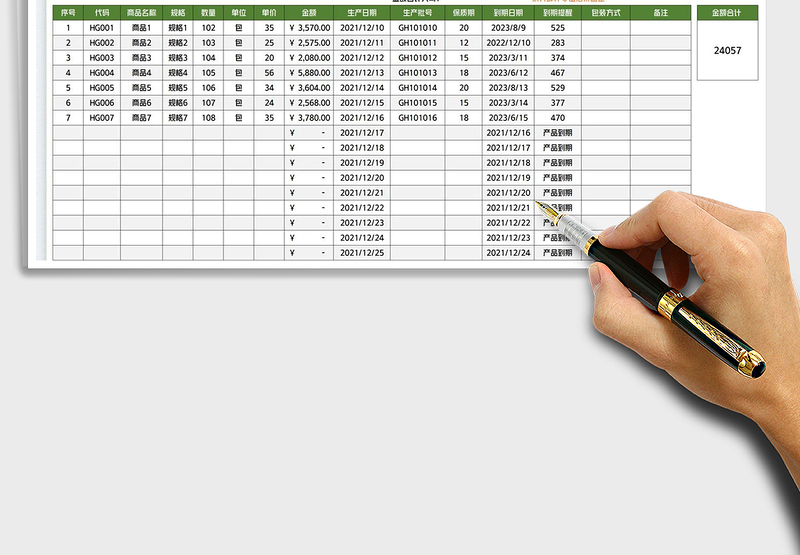Select the 金额 column header
Image resolution: width=800 pixels, height=555 pixels.
point(308,13)
